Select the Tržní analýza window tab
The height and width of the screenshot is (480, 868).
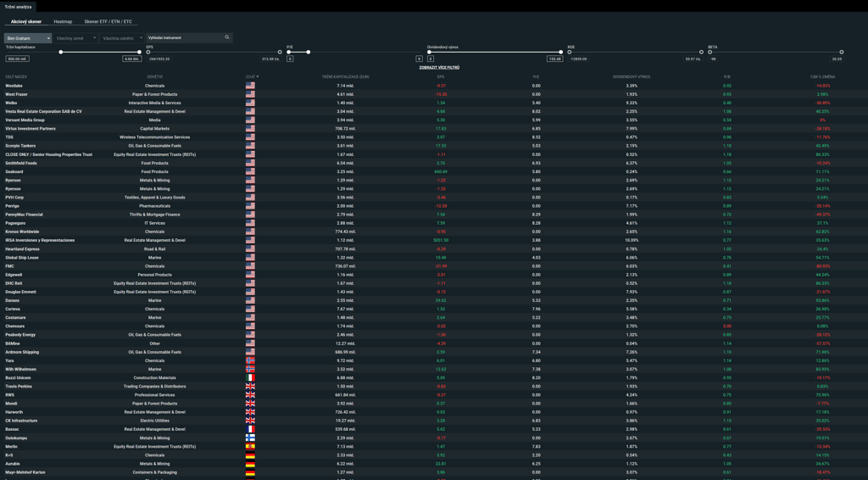tap(18, 7)
